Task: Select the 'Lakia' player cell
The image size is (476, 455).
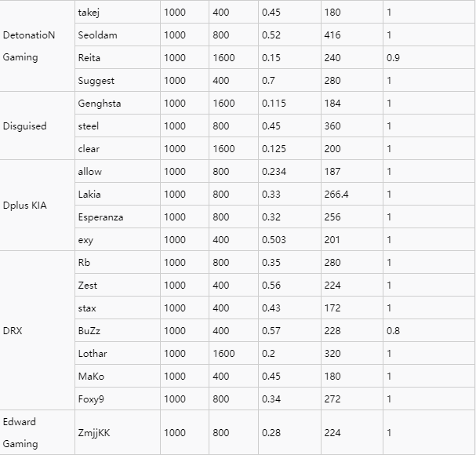Action: pyautogui.click(x=89, y=195)
